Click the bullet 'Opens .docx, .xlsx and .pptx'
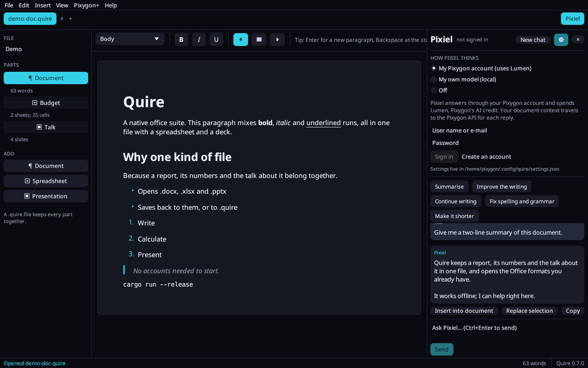Viewport: 588px width, 368px height. pyautogui.click(x=182, y=191)
